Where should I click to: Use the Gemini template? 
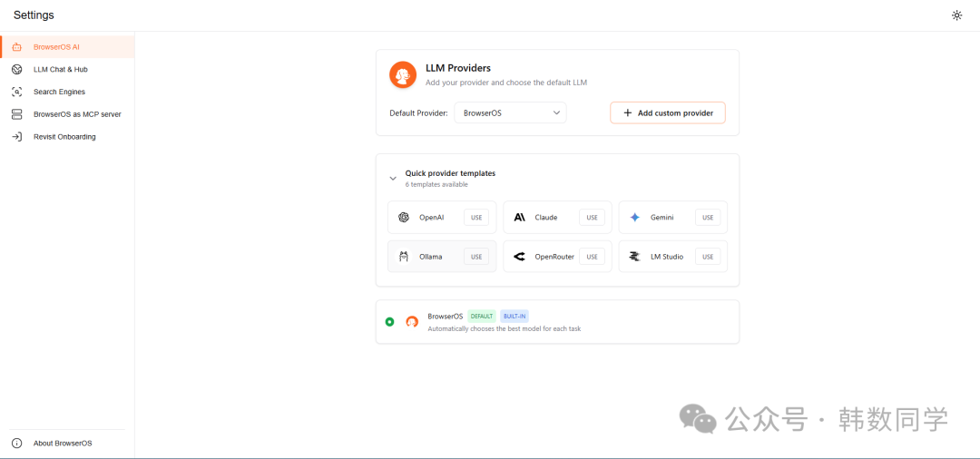[708, 218]
